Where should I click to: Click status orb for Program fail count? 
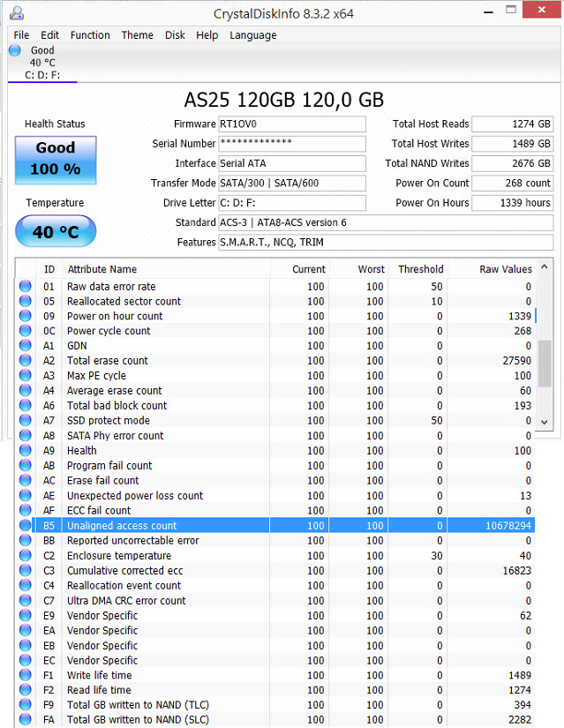[25, 465]
